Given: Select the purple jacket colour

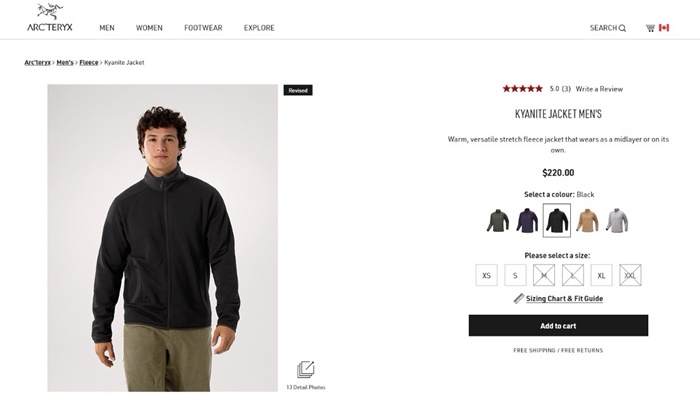Looking at the screenshot, I should [x=527, y=220].
